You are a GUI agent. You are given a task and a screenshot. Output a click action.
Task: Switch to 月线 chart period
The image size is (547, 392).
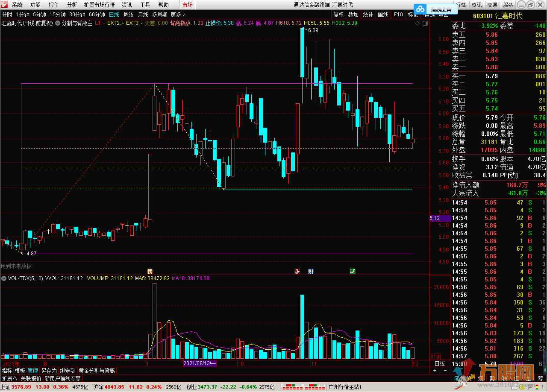point(143,15)
